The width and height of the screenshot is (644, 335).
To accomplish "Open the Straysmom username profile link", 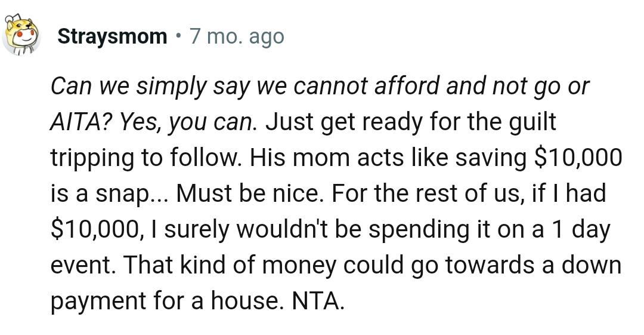I will 112,37.
